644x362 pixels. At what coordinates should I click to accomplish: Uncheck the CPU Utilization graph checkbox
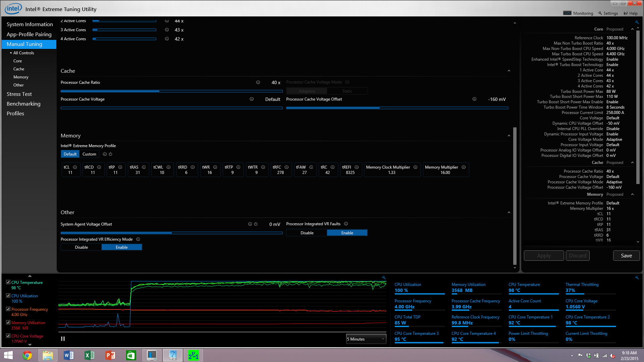coord(8,296)
